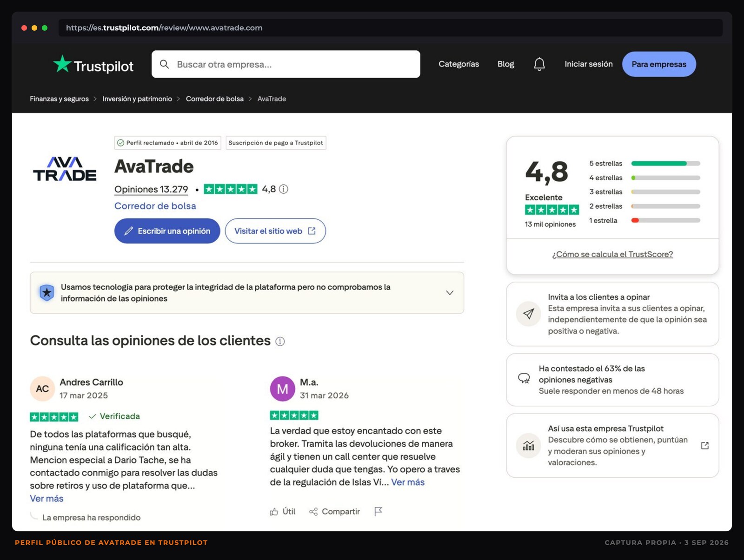Open Opiniones 13.279 link
Image resolution: width=744 pixels, height=560 pixels.
(151, 190)
